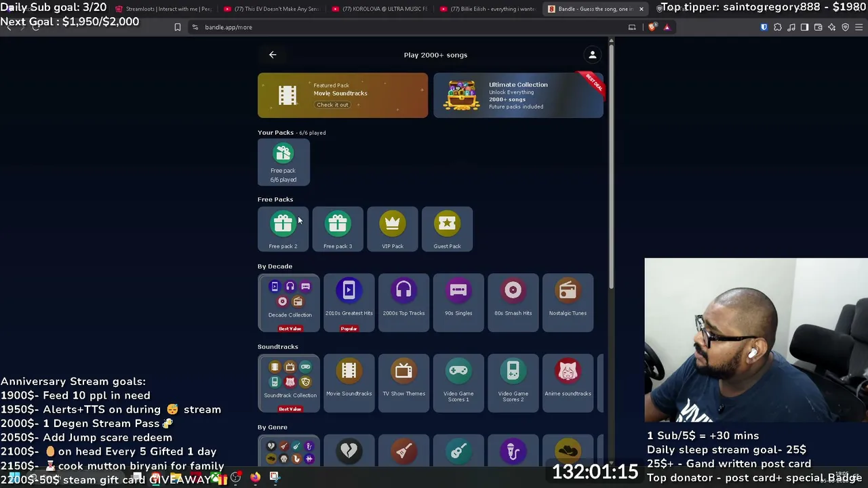Select the acoustic guitar genre pack
The height and width of the screenshot is (488, 868).
[x=458, y=451]
